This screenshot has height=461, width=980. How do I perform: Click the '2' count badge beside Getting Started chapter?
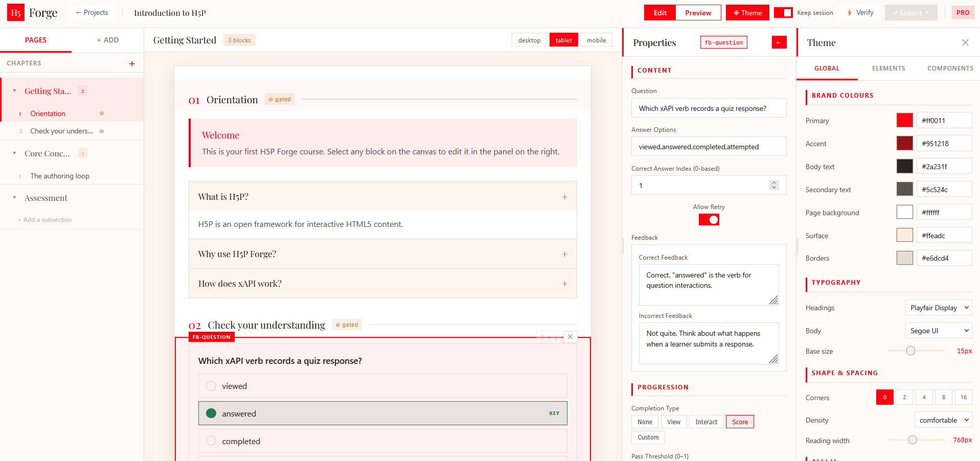(x=82, y=91)
